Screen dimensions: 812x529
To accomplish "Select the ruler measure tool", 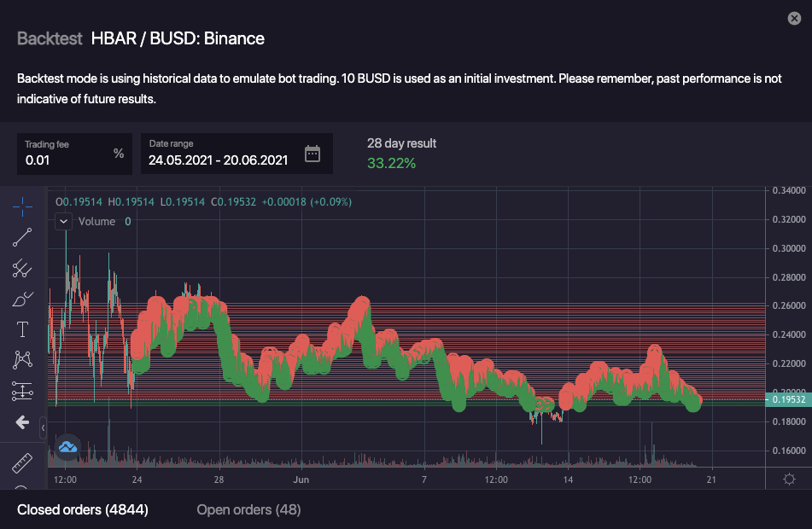I will point(22,463).
